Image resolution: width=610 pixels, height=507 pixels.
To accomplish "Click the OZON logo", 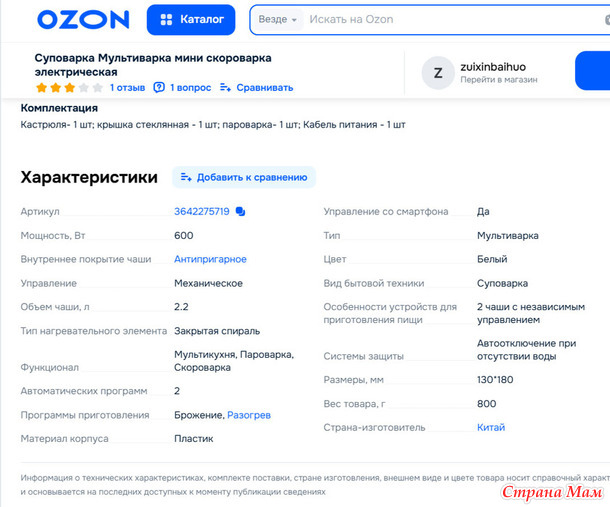I will pyautogui.click(x=83, y=19).
